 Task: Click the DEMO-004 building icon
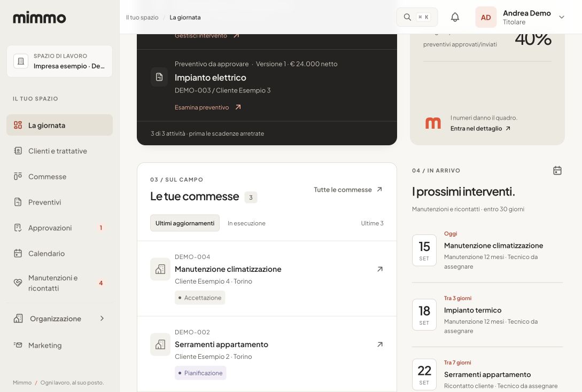[x=160, y=269]
